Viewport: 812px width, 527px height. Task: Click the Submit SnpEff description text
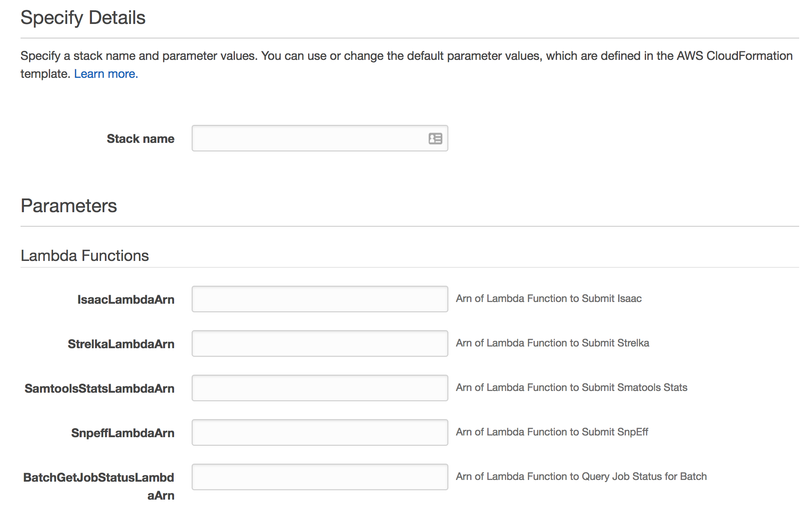tap(552, 432)
